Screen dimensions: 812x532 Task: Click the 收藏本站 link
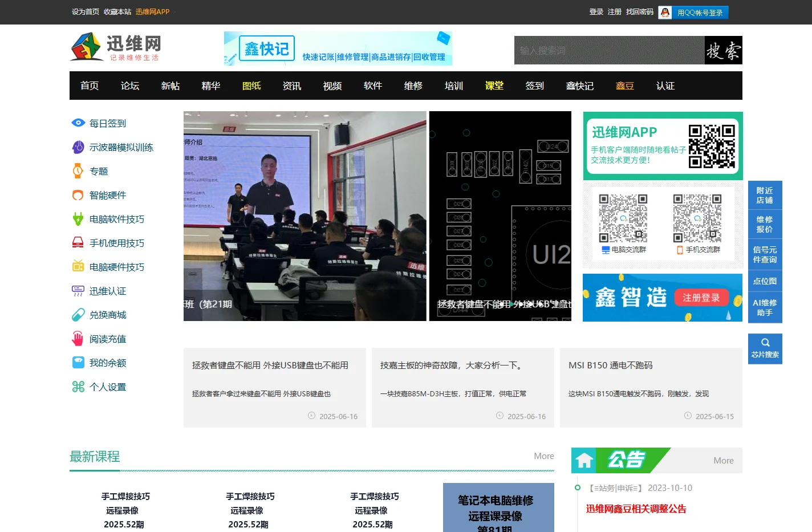click(x=117, y=11)
